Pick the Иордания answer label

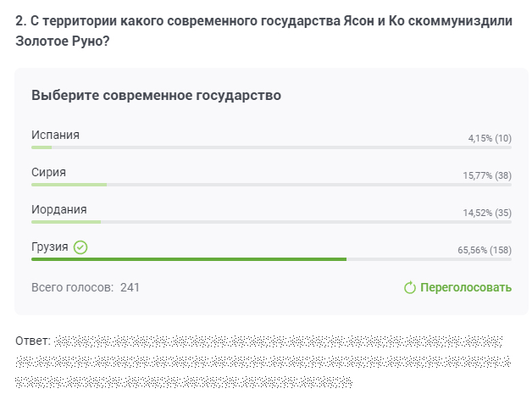pyautogui.click(x=58, y=209)
